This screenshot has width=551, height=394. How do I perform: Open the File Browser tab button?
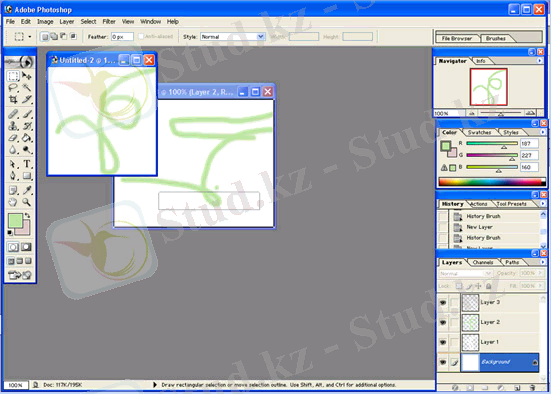point(457,38)
